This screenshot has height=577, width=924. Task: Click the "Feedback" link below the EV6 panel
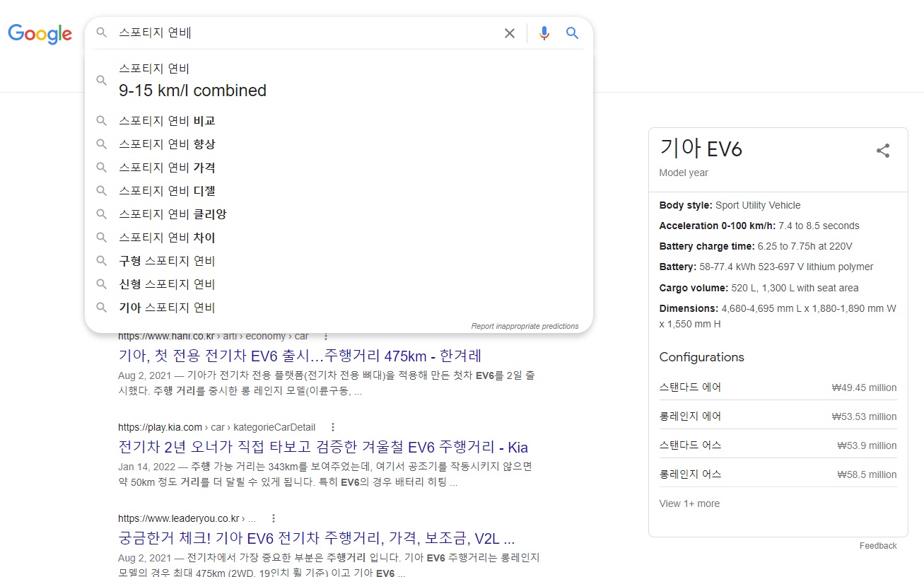pos(878,545)
